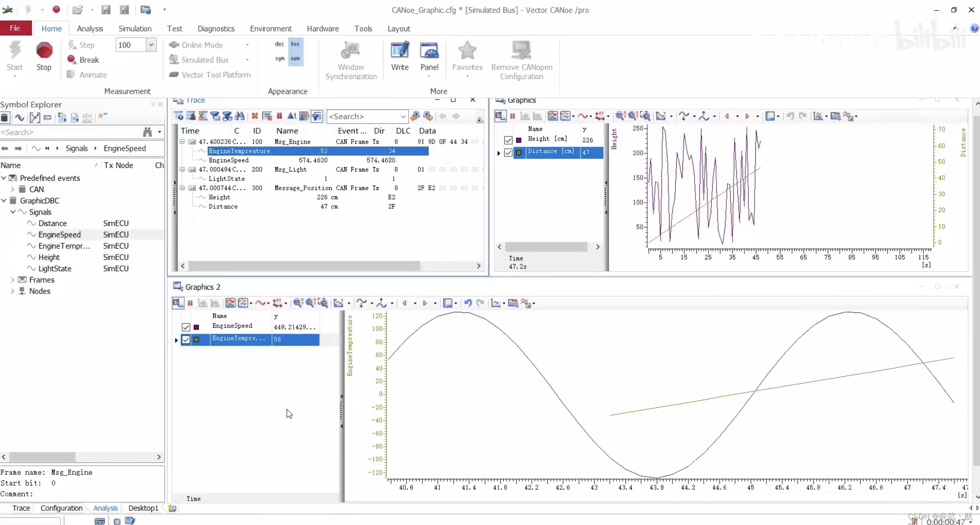
Task: Click the purple Height color swatch
Action: click(x=519, y=140)
